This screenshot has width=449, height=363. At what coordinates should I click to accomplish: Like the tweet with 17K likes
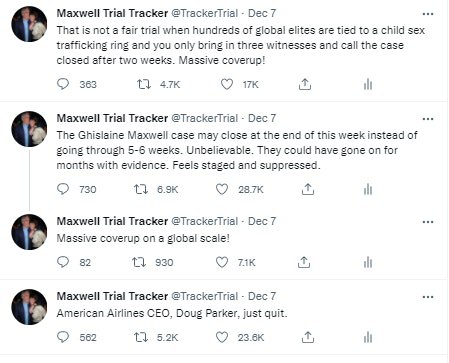pos(227,84)
